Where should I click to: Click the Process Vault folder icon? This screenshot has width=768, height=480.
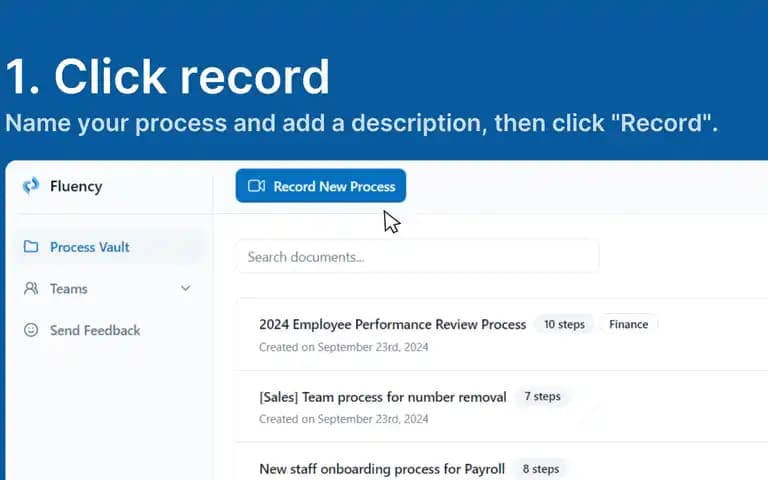(x=31, y=246)
